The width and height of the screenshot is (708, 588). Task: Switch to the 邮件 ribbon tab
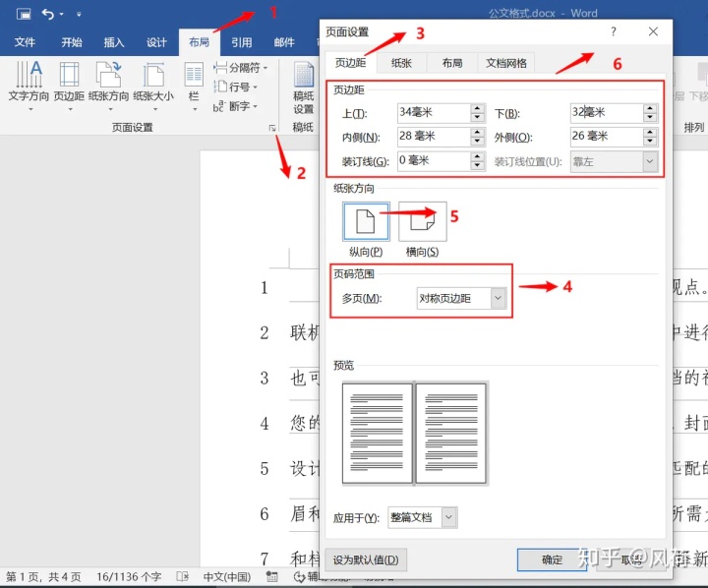pos(284,42)
